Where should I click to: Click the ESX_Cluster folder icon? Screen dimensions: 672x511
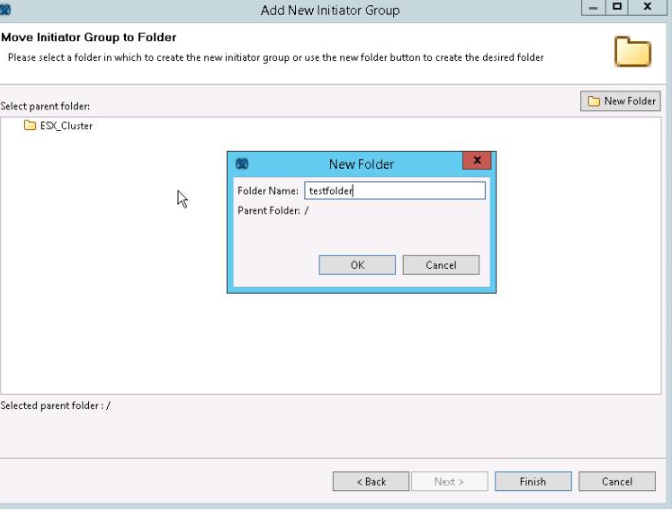[x=30, y=125]
